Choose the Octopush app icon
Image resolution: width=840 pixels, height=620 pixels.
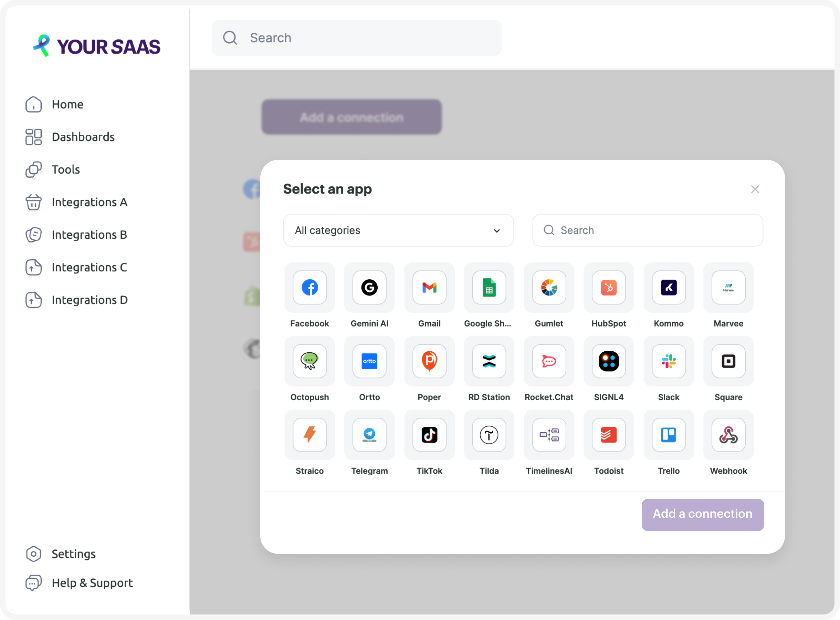pos(309,361)
